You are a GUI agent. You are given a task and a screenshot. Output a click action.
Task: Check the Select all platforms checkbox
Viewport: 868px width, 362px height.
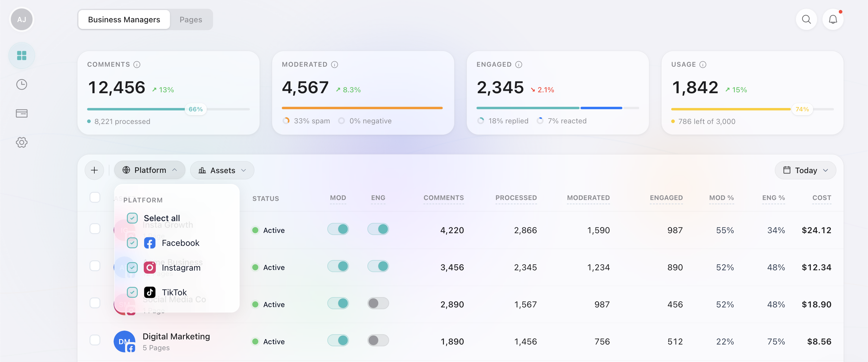tap(132, 218)
